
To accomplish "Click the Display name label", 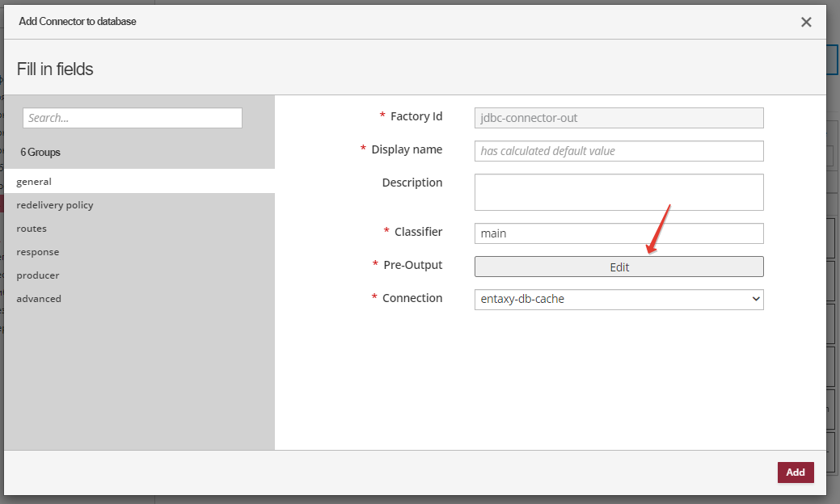I will 407,149.
